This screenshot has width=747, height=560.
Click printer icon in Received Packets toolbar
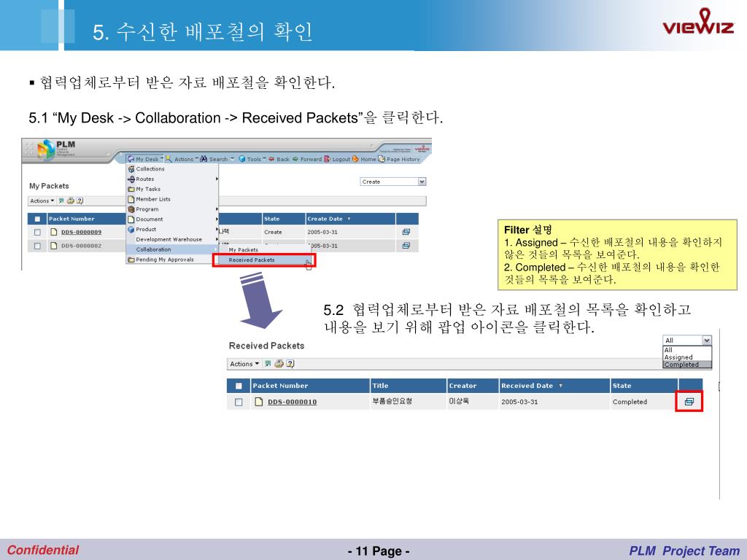pos(279,364)
